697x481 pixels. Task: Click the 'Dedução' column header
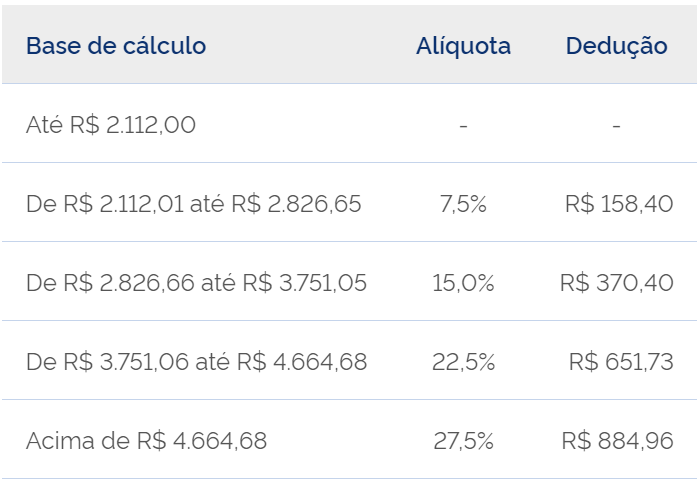[616, 46]
